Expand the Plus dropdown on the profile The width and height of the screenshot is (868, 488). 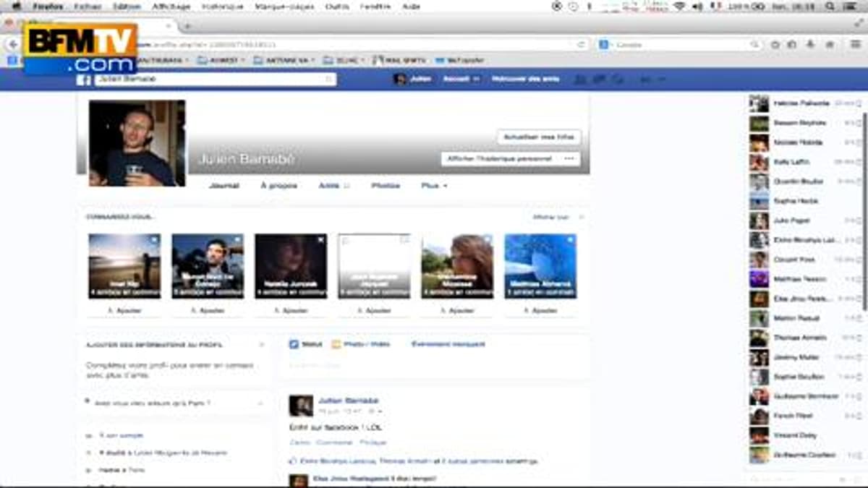[434, 186]
